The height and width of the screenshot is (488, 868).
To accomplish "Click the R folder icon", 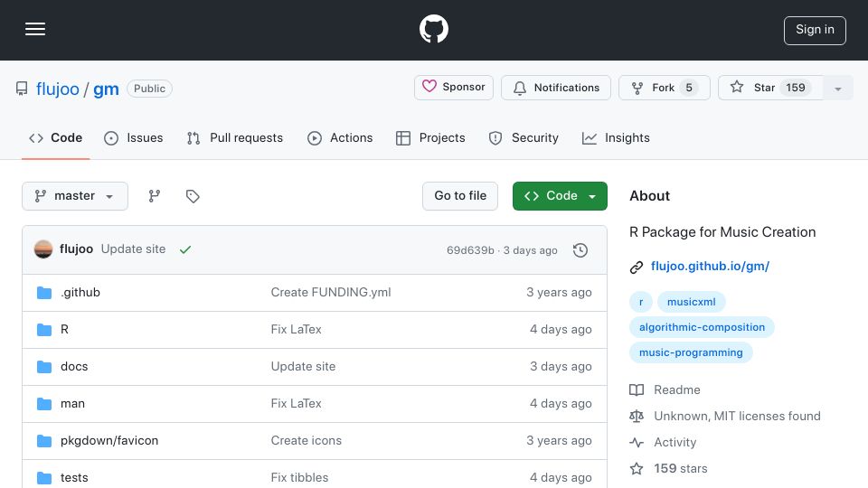I will click(x=44, y=330).
